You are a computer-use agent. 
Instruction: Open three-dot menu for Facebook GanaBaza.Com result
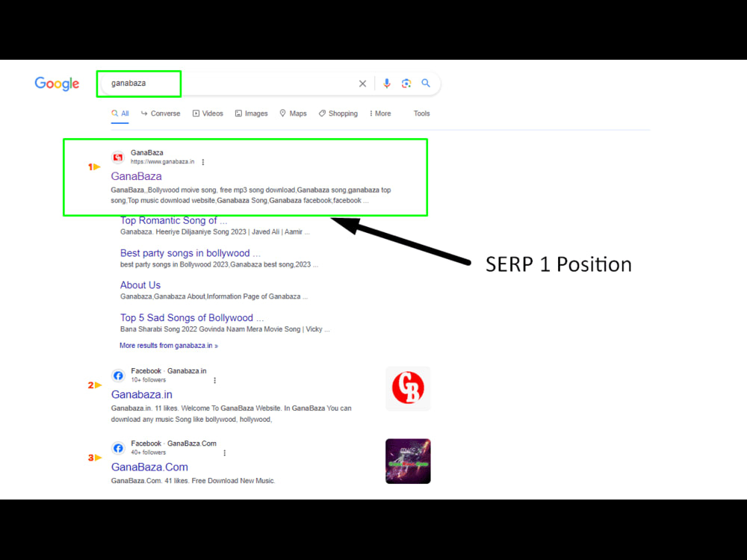(224, 453)
